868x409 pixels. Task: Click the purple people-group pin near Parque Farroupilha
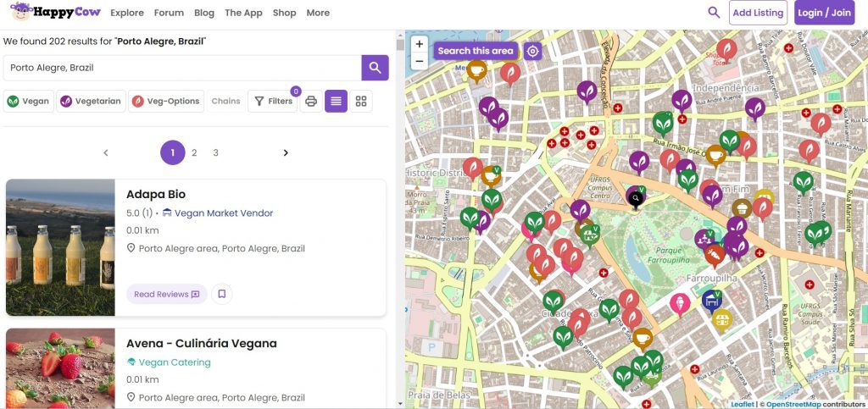click(704, 238)
